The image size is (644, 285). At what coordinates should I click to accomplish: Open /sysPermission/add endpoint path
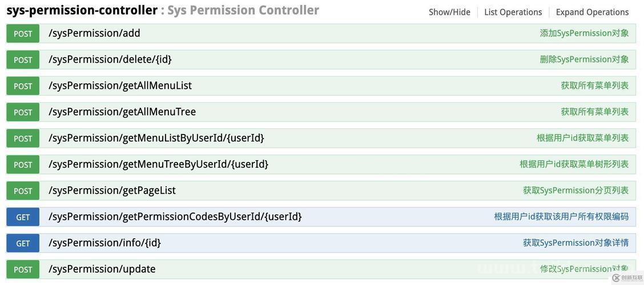click(x=94, y=33)
